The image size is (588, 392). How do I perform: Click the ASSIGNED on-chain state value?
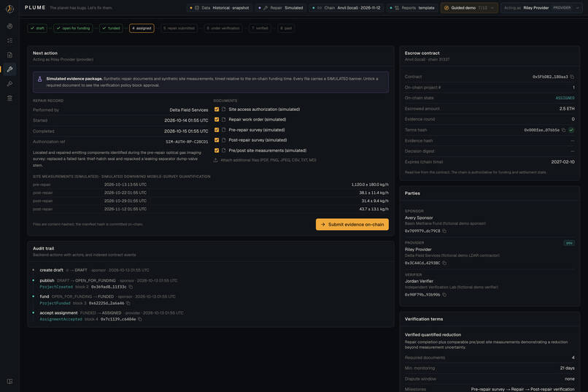tap(565, 99)
